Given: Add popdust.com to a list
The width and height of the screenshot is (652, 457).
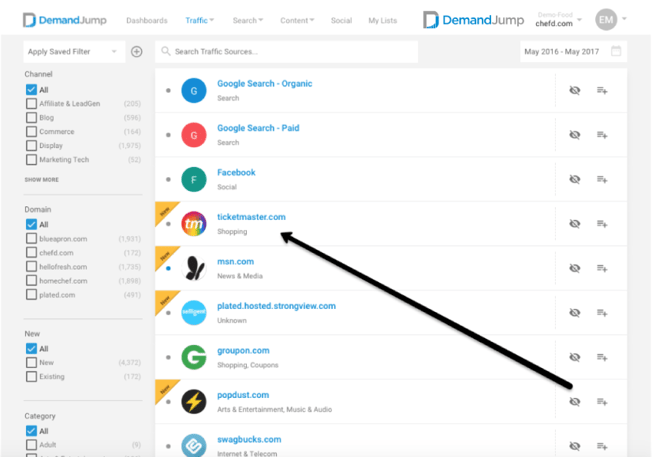Looking at the screenshot, I should 602,402.
